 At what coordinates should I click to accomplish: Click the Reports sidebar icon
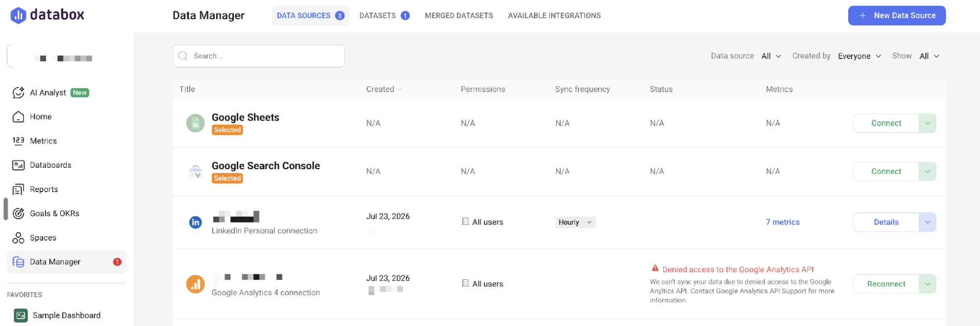18,189
